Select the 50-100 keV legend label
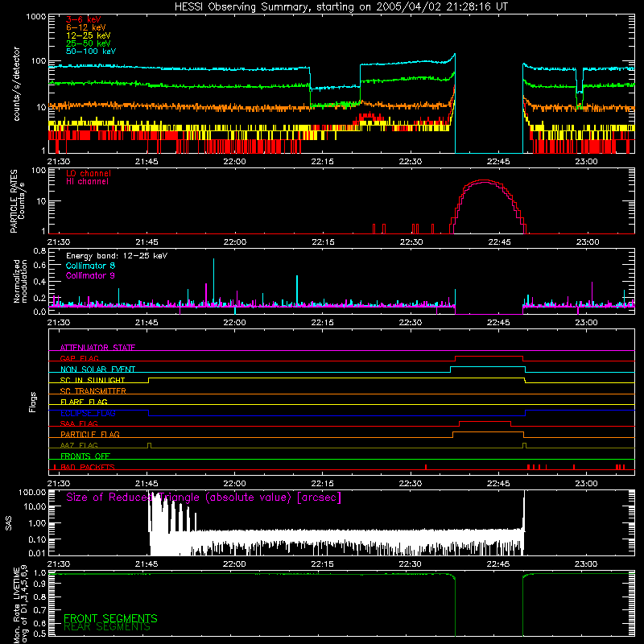Image resolution: width=644 pixels, height=644 pixels. 91,52
